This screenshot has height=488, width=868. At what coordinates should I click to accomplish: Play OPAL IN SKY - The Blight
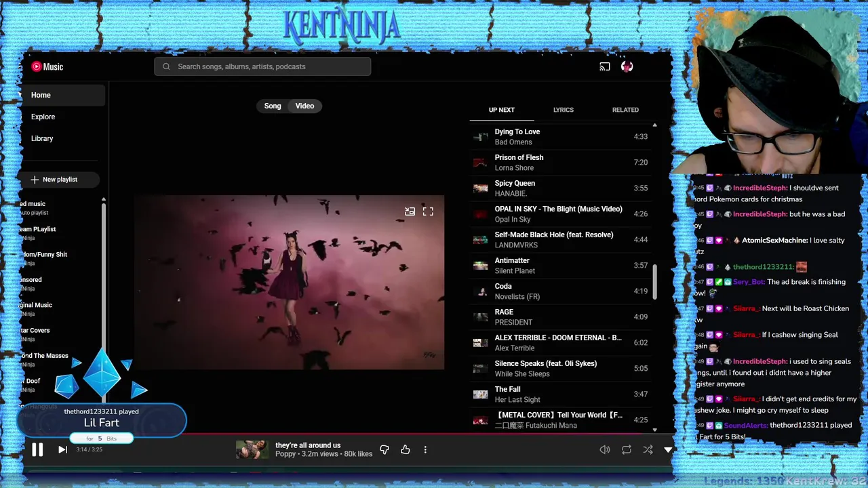point(560,214)
